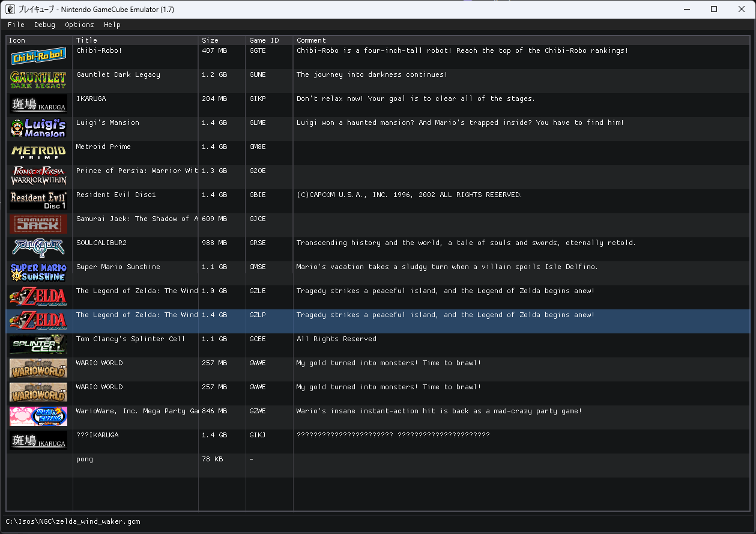756x534 pixels.
Task: Click the 'The journey into darkness continues!' comment
Action: (372, 74)
